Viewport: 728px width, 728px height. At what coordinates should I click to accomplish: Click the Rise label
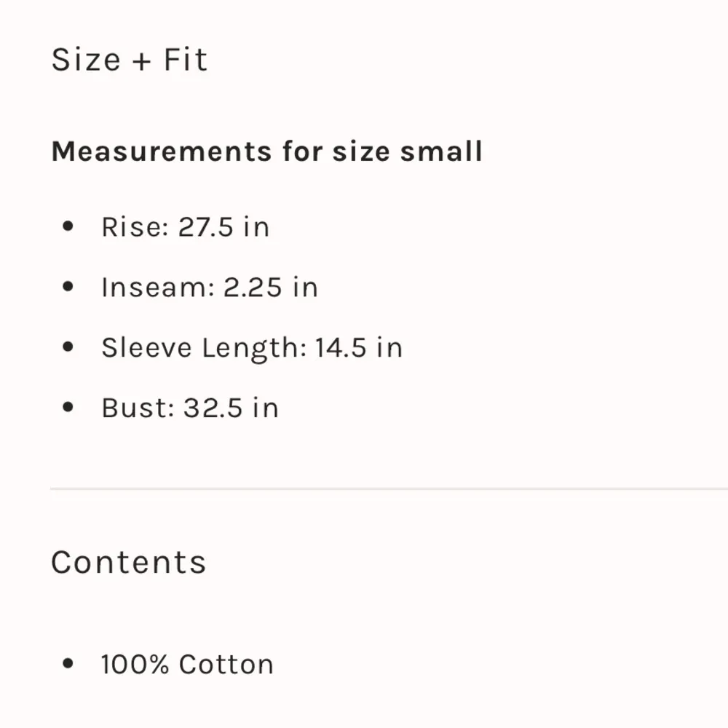coord(134,227)
